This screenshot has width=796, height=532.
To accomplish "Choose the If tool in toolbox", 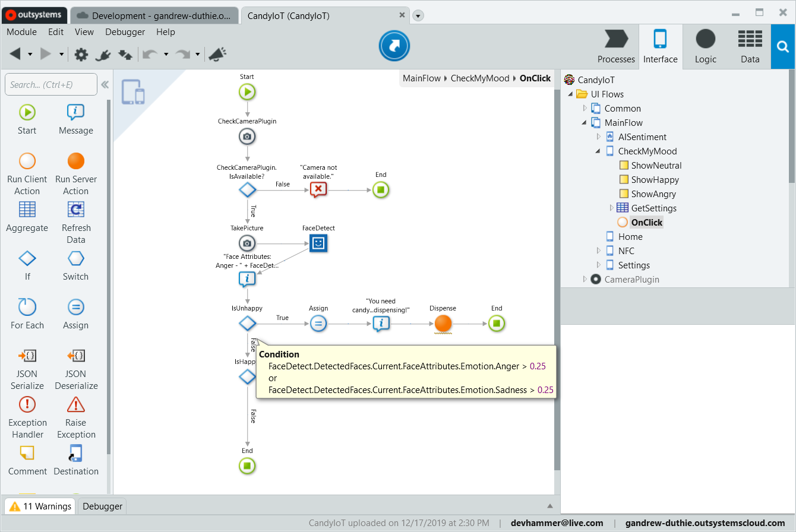I will 27,265.
